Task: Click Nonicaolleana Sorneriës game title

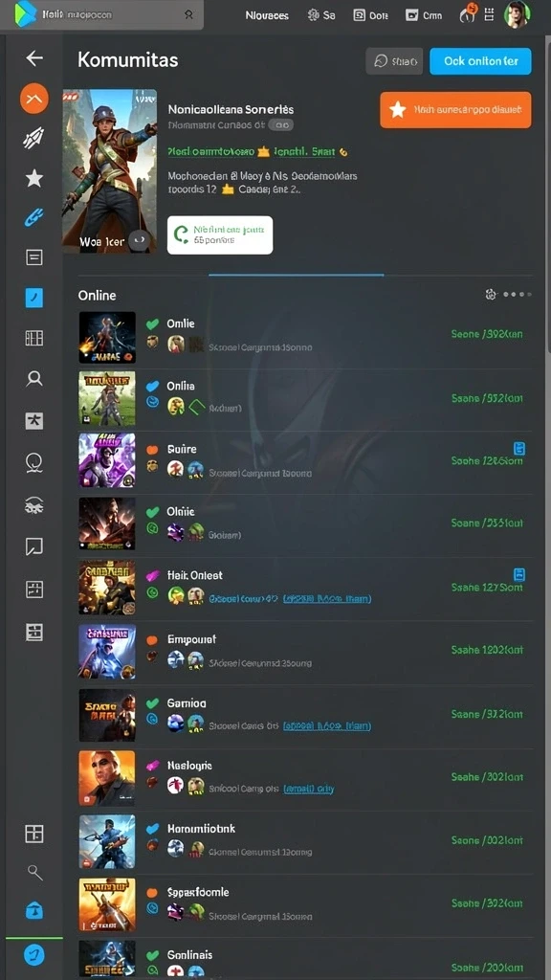Action: click(x=231, y=109)
